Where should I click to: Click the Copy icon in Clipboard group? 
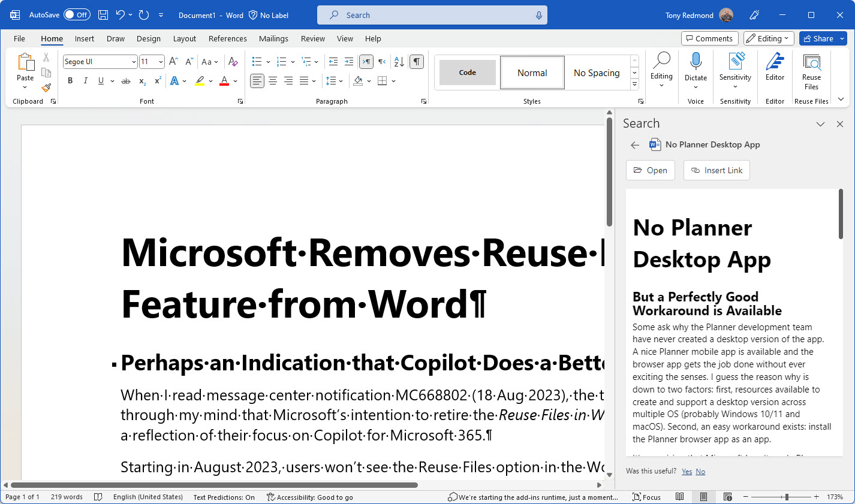pos(46,73)
